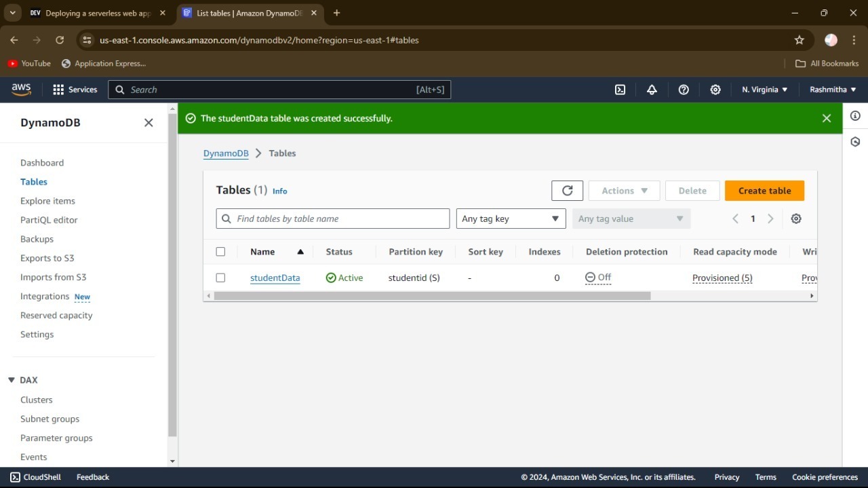Open DAX Parameter groups
The width and height of the screenshot is (868, 488).
pos(56,438)
